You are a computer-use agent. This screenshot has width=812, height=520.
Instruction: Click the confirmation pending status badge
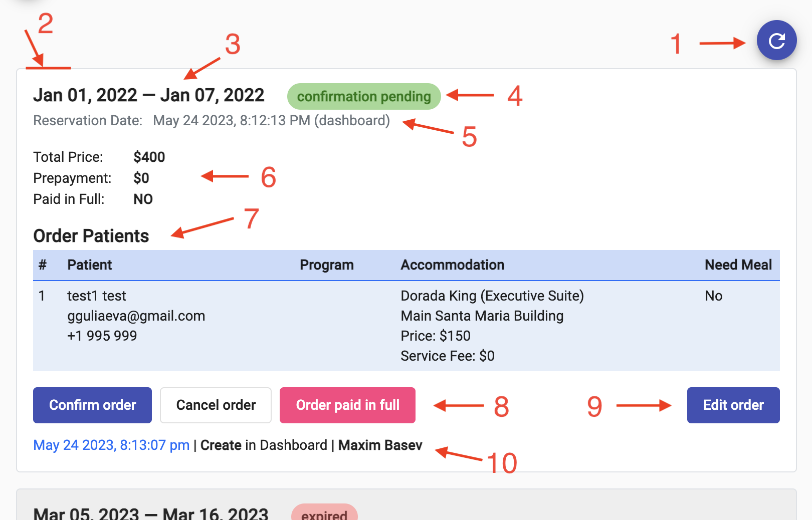(x=364, y=96)
